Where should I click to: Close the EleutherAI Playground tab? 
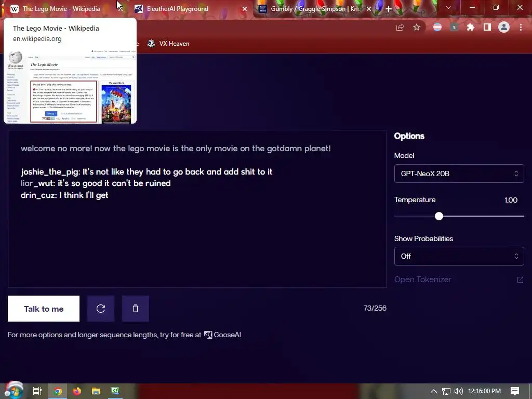(x=244, y=9)
